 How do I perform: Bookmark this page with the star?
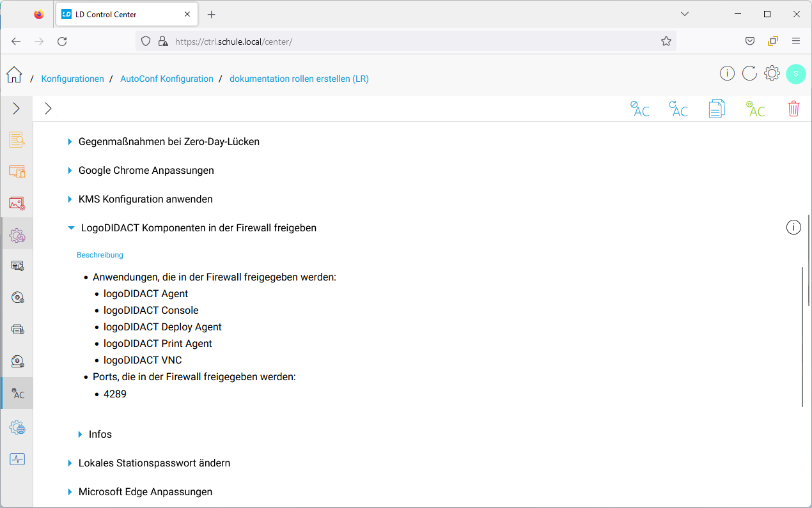pyautogui.click(x=666, y=41)
